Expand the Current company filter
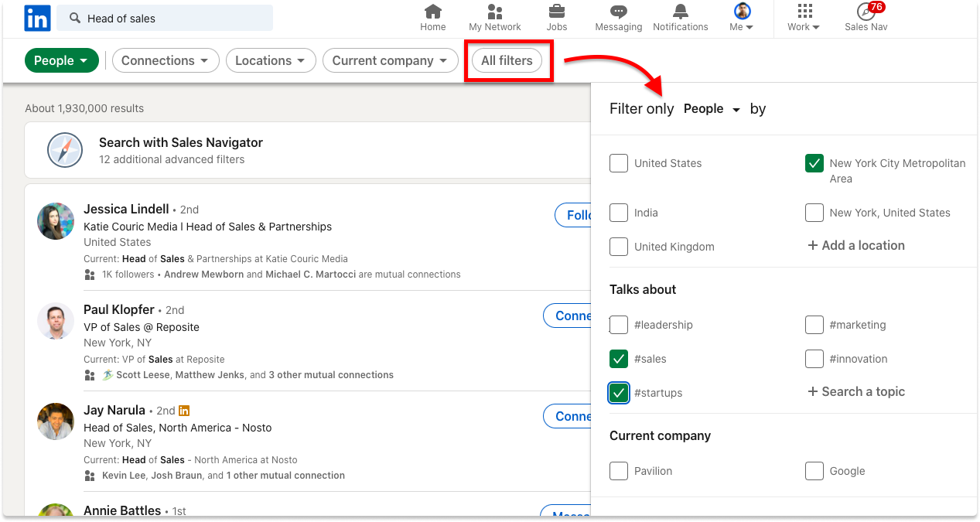Screen dimensions: 980x522 (x=391, y=60)
